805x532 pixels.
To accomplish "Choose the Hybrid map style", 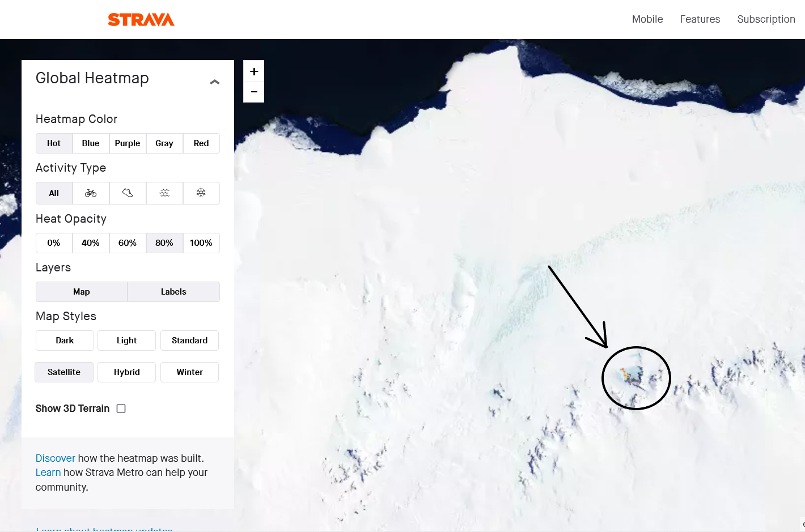I will (126, 372).
